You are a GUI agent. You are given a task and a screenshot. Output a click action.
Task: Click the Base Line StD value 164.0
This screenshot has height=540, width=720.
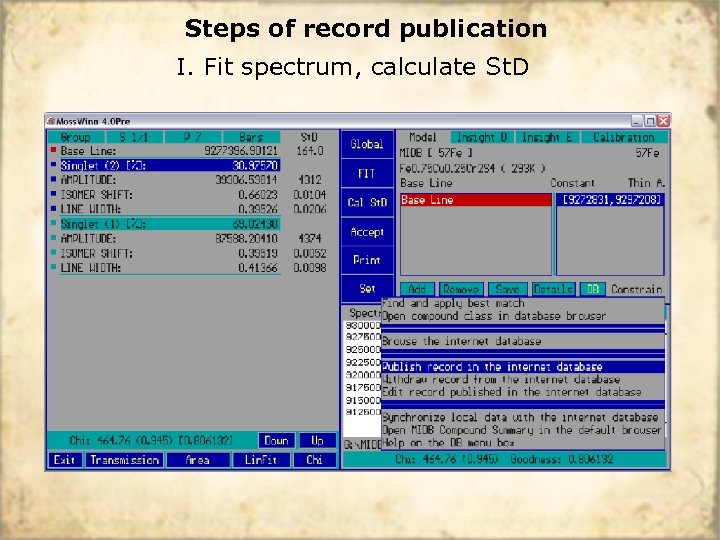click(x=309, y=151)
